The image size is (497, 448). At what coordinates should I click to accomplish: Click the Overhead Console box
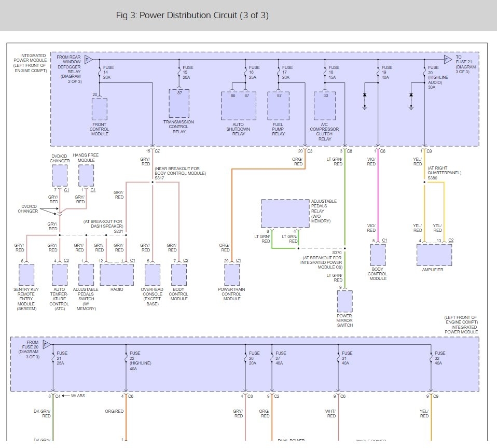[x=153, y=275]
